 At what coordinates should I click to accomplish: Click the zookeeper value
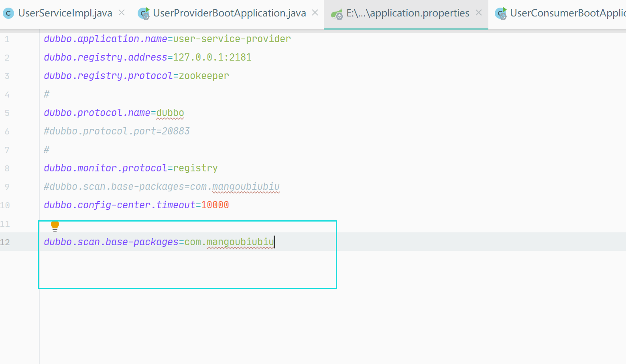pos(204,76)
